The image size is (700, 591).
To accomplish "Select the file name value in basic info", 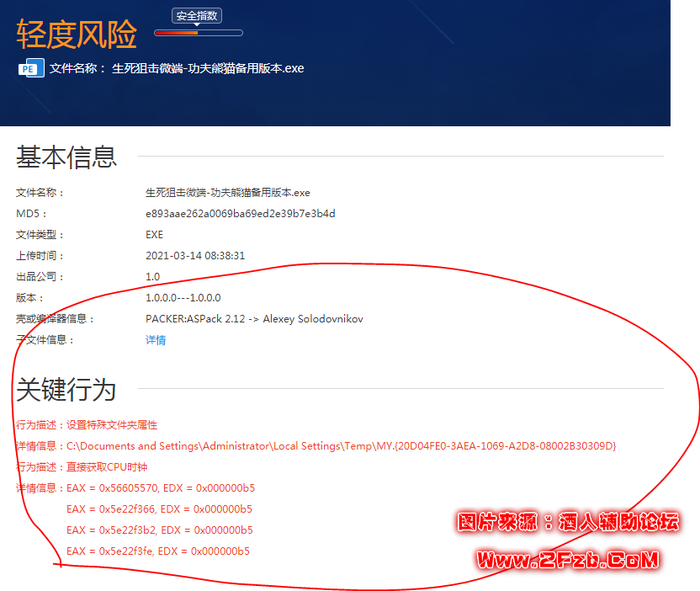I will coord(228,193).
